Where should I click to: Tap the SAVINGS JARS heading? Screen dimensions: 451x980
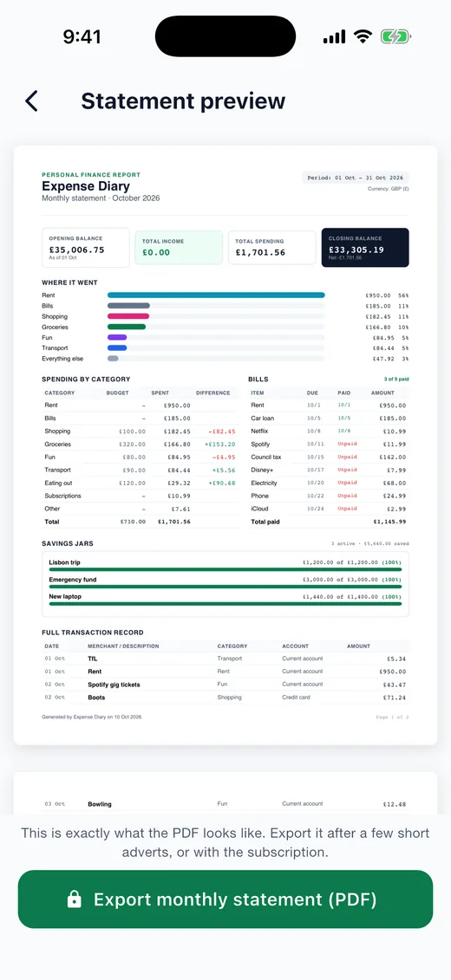pyautogui.click(x=68, y=544)
